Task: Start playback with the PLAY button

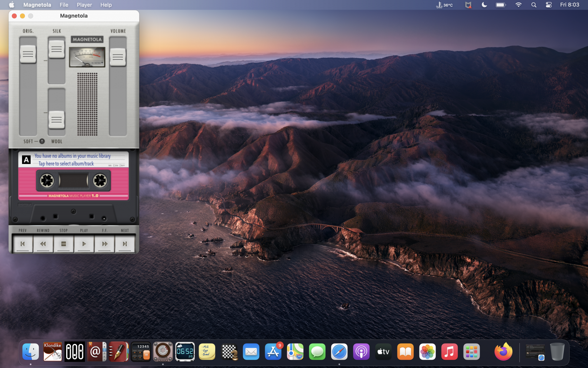Action: [84, 244]
